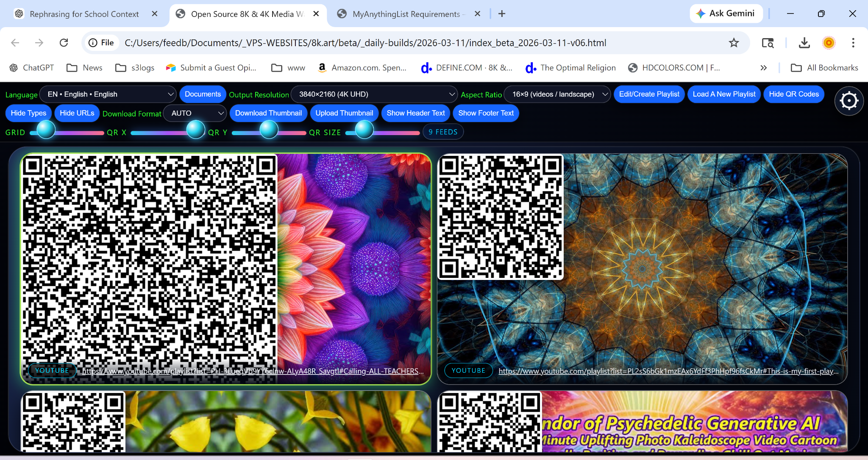Bookmark this page with the star icon

(x=734, y=43)
